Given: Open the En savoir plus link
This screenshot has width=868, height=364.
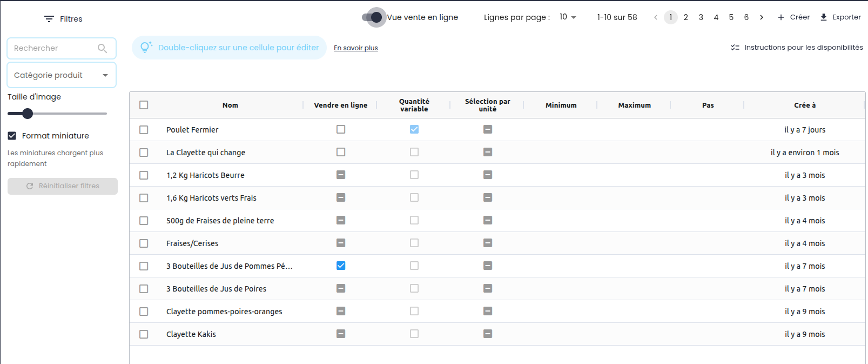Looking at the screenshot, I should [356, 48].
